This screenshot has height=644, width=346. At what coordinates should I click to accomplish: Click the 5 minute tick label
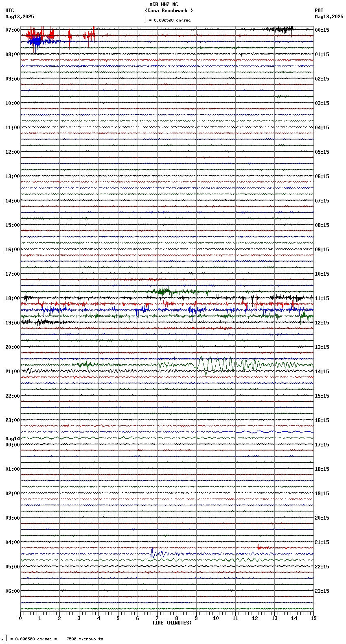(118, 618)
